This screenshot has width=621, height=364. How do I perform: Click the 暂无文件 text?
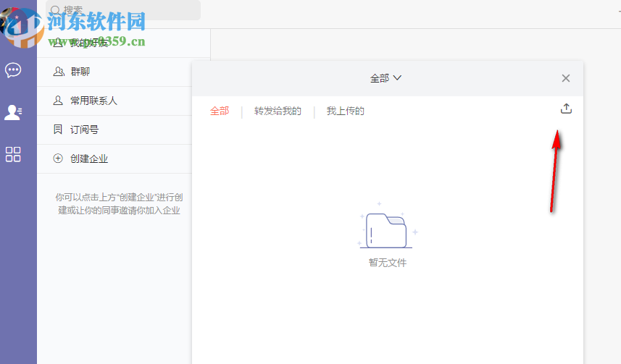click(x=388, y=263)
